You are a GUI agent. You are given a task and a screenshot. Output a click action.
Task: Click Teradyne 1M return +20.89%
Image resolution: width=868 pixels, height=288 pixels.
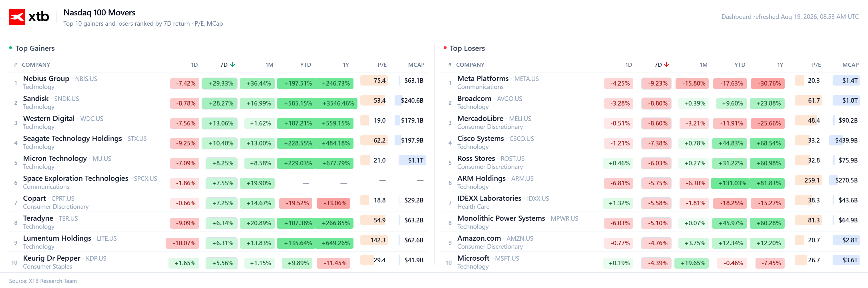(258, 223)
